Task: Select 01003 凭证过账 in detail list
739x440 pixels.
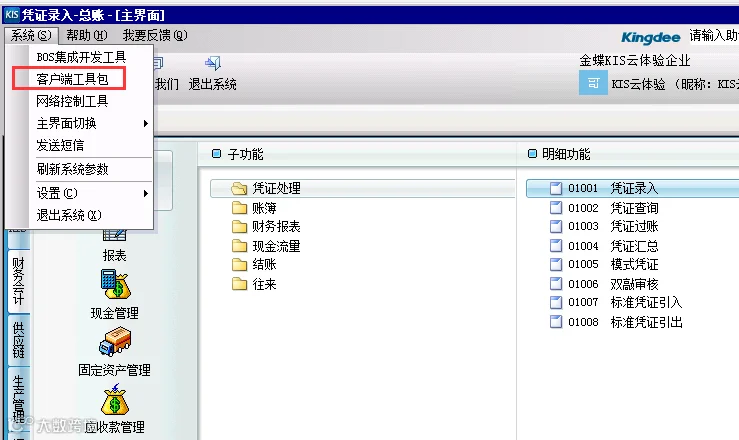Action: pos(613,227)
